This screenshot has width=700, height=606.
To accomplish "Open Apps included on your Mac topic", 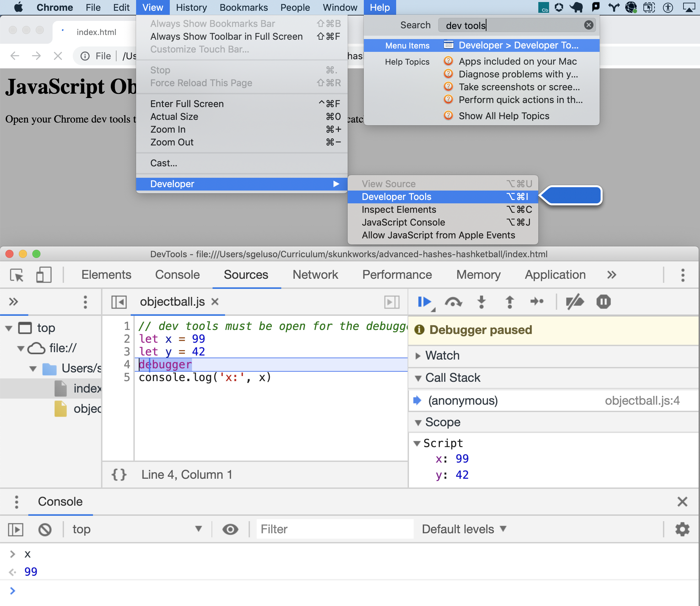I will (481, 61).
